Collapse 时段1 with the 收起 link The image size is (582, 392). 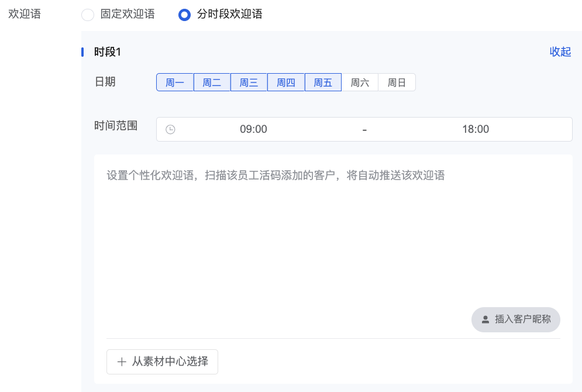[560, 51]
